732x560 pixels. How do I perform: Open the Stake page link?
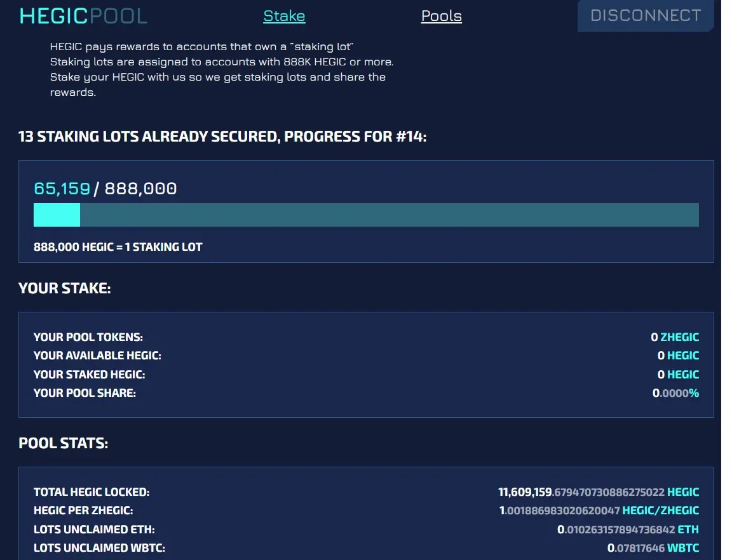point(284,16)
